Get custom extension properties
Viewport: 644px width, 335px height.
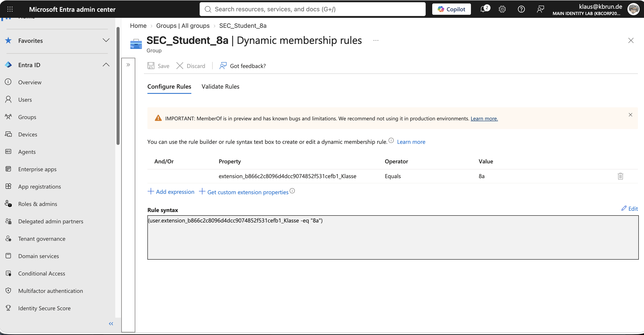(244, 192)
